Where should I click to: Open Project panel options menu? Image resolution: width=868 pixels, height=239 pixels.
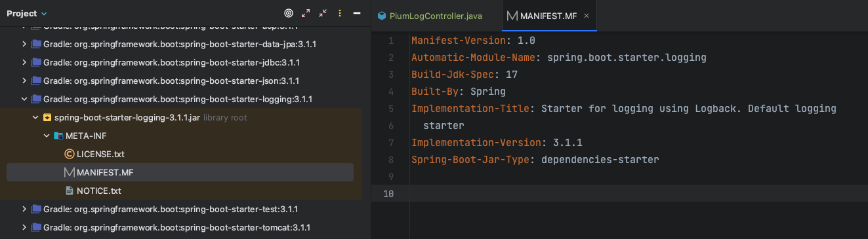[x=340, y=13]
